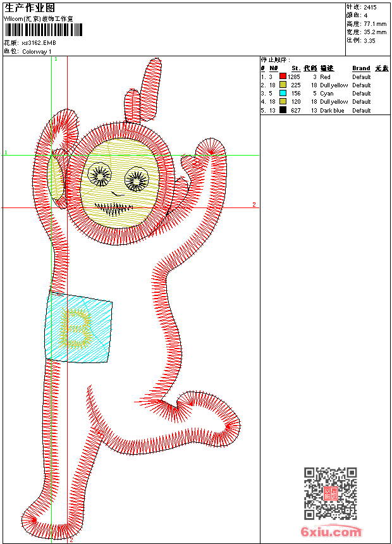Select the Dull yellow swatch in row 2
The height and width of the screenshot is (544, 392).
click(283, 85)
